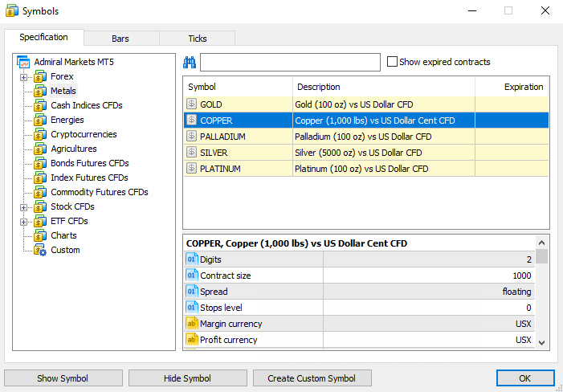Screen dimensions: 563x392
Task: Click the Bonds Futures CFDs folder icon
Action: click(40, 163)
